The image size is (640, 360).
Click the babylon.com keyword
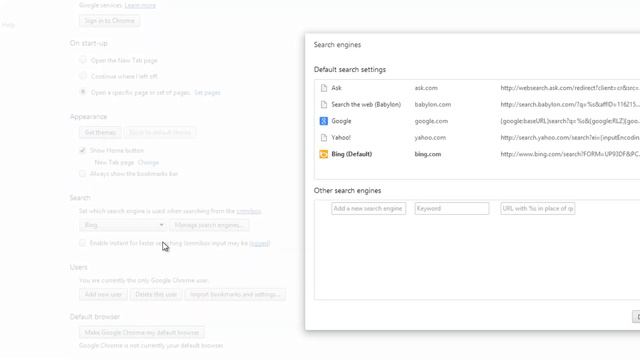[x=433, y=104]
